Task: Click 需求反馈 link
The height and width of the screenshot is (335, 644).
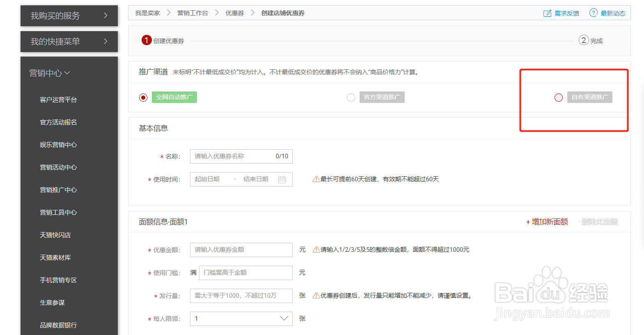Action: 567,14
